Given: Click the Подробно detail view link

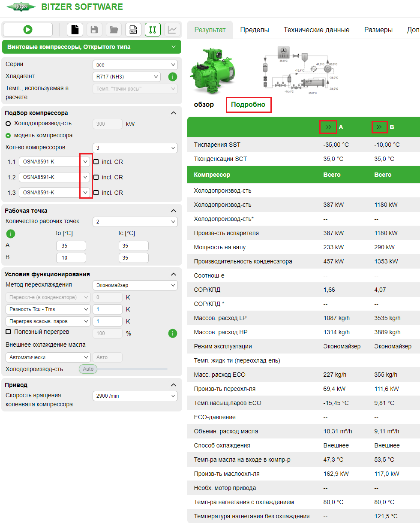Looking at the screenshot, I should pyautogui.click(x=248, y=105).
